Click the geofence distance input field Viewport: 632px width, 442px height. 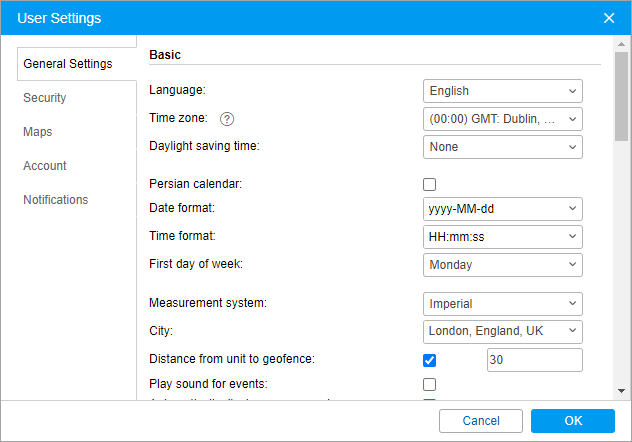click(534, 360)
